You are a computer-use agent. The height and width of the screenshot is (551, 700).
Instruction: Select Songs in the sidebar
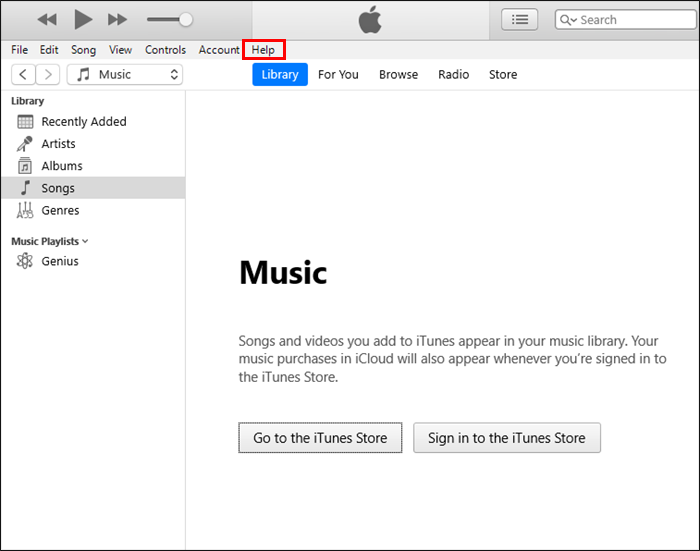(93, 188)
